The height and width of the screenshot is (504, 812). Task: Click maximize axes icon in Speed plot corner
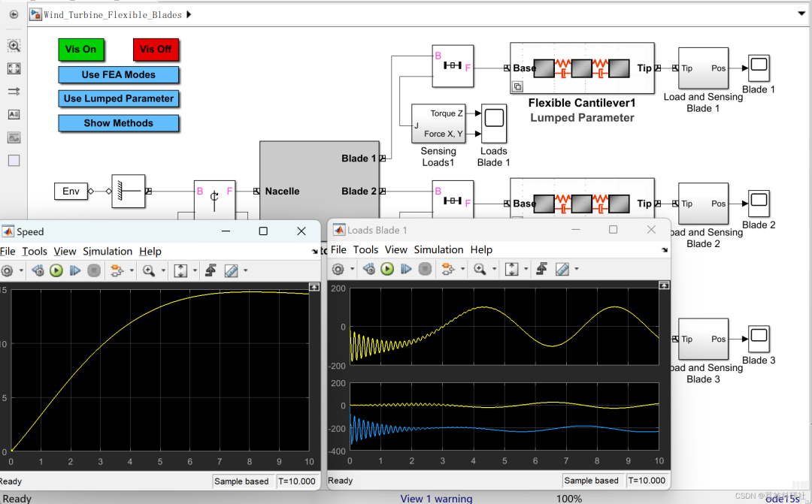314,287
